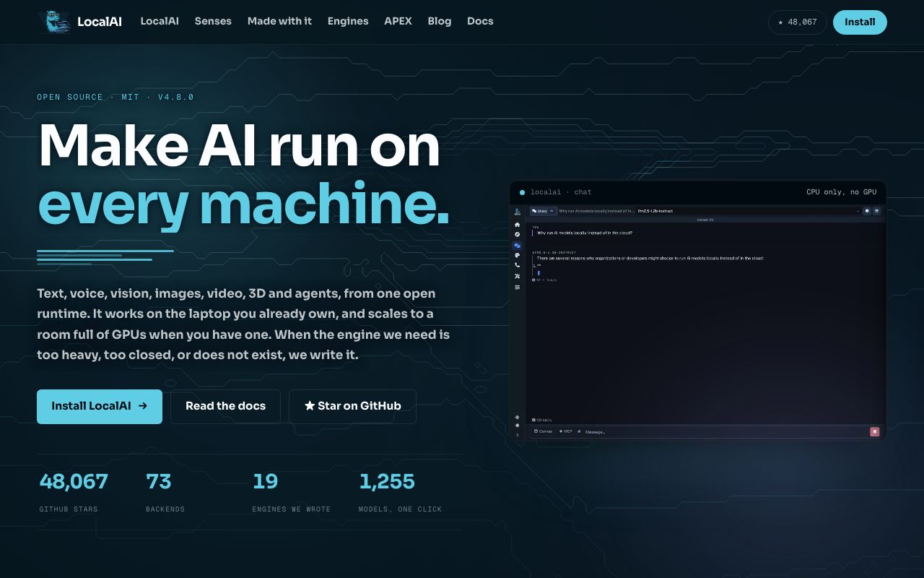The width and height of the screenshot is (924, 578).
Task: Click the globe icon near sidebar bottom
Action: (517, 417)
